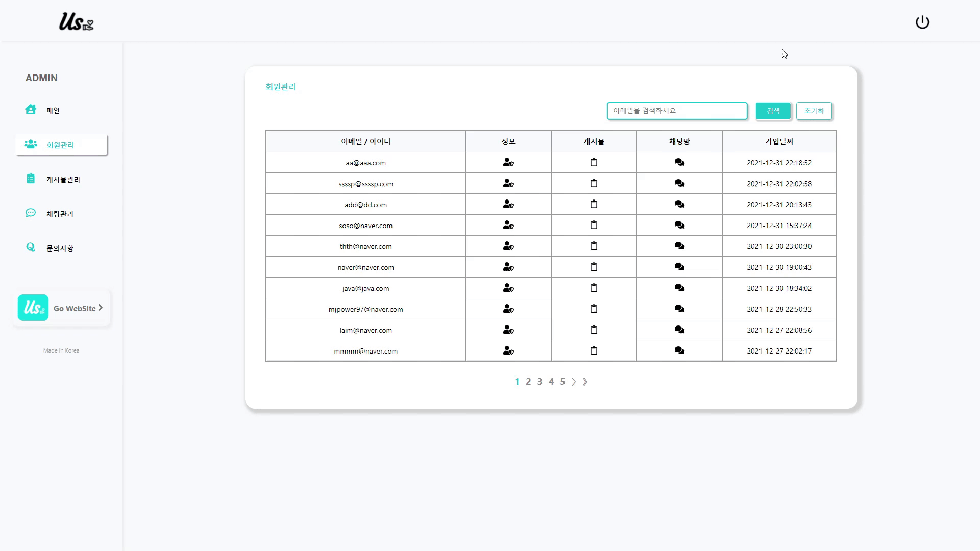Select email mjpower97@naver.com
This screenshot has height=551, width=980.
365,309
